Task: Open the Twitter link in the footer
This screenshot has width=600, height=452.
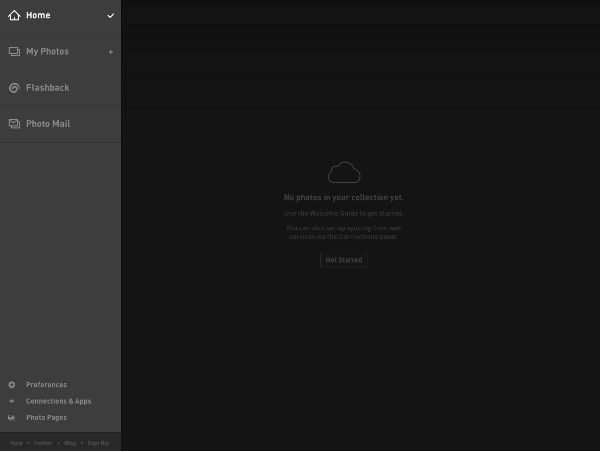Action: 43,443
